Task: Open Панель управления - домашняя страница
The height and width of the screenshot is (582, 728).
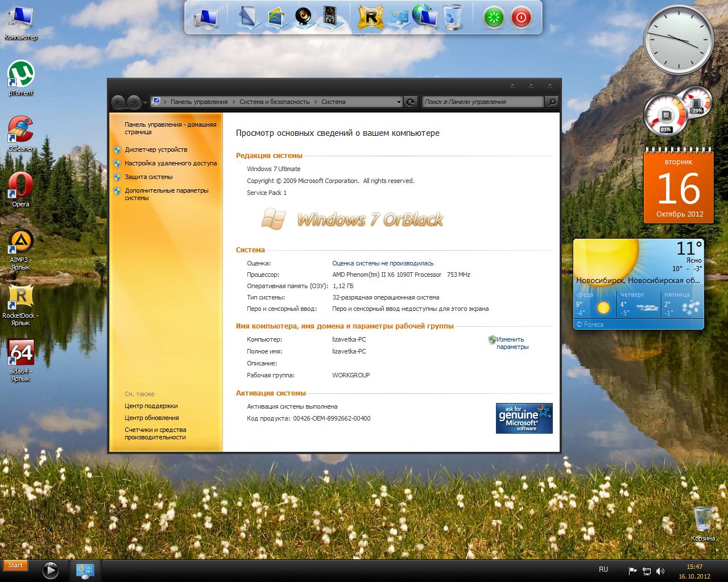Action: tap(170, 128)
